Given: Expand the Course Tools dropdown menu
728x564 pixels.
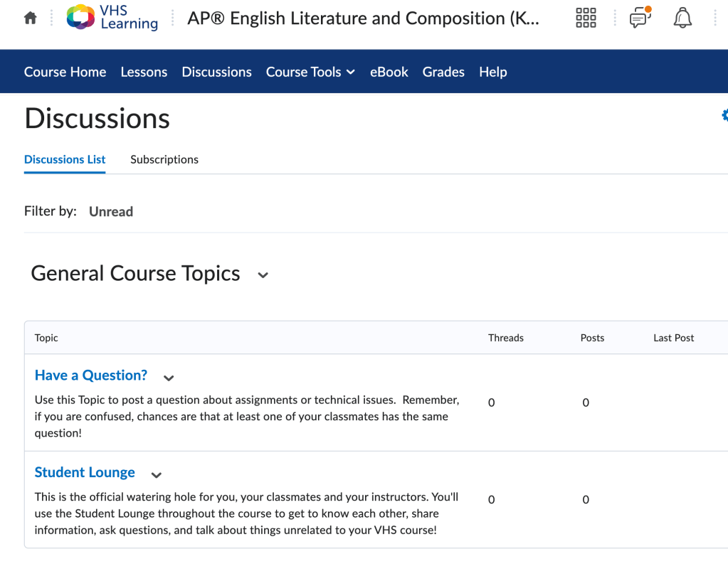Looking at the screenshot, I should (310, 72).
